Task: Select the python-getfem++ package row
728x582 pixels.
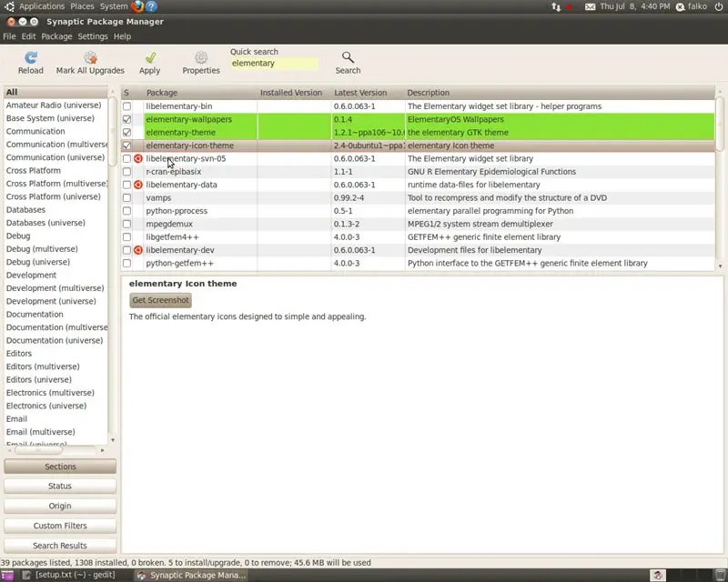Action: point(418,263)
